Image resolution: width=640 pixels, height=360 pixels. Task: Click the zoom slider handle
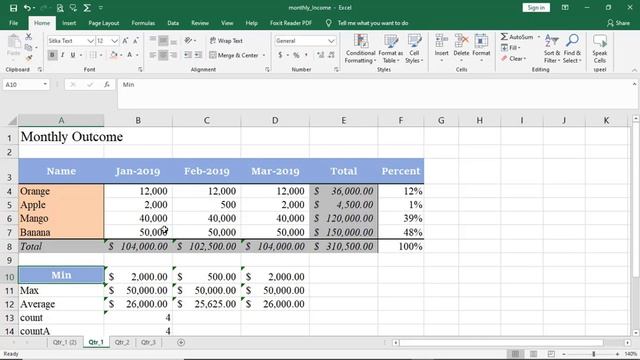593,354
